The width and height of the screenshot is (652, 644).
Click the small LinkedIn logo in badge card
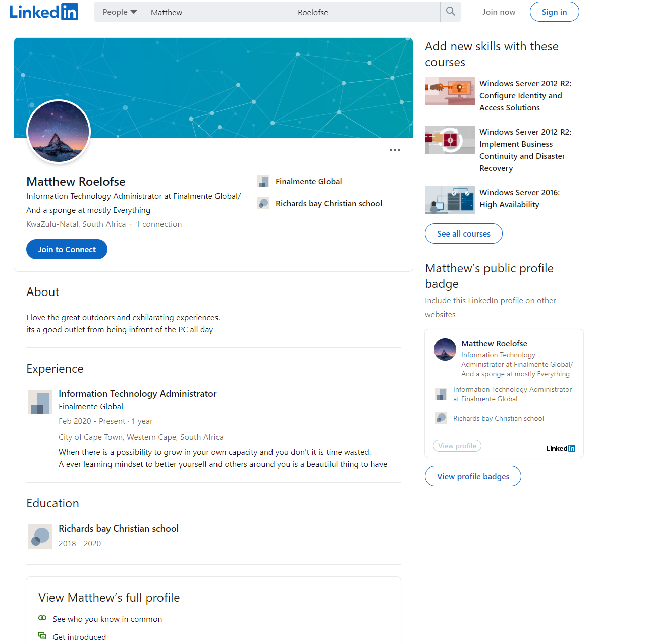[x=561, y=448]
